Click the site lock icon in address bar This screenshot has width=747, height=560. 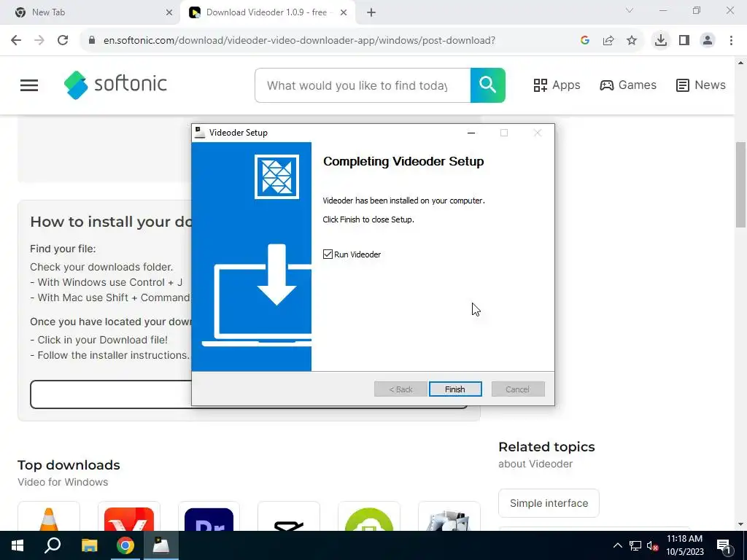click(92, 40)
